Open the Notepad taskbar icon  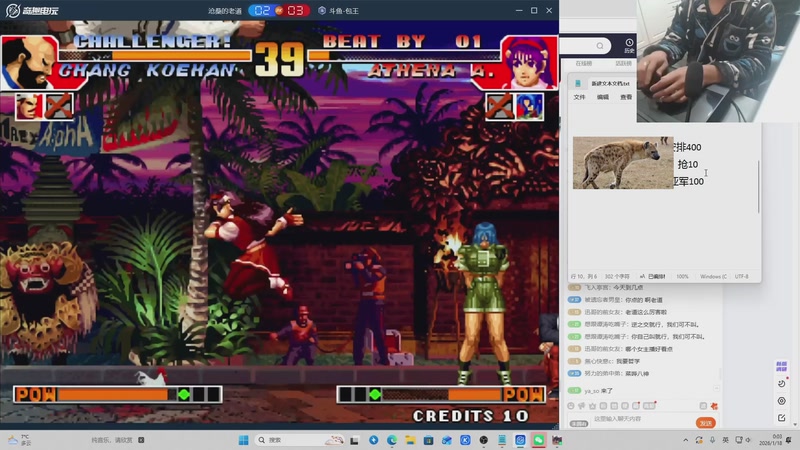click(x=502, y=440)
